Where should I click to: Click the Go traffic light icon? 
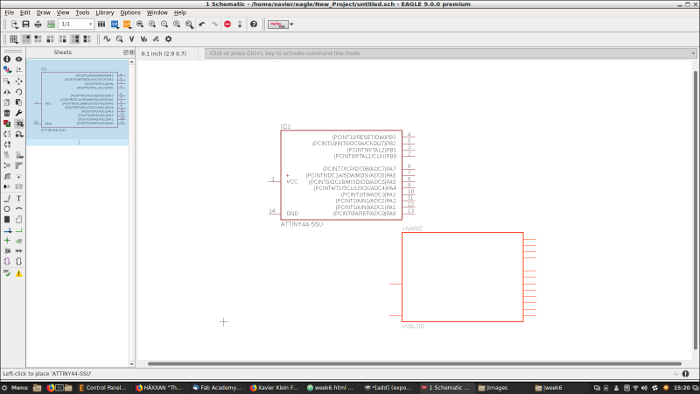point(240,24)
